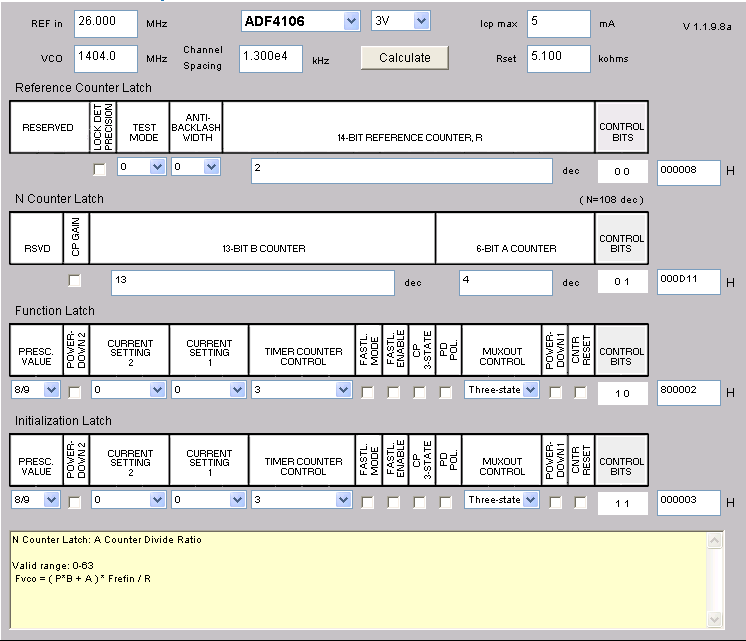
Task: Click the N Counter control bits '0 1'
Action: (622, 282)
